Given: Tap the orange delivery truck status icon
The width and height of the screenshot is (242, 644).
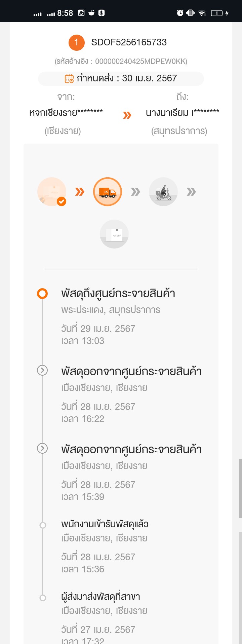Looking at the screenshot, I should tap(108, 192).
